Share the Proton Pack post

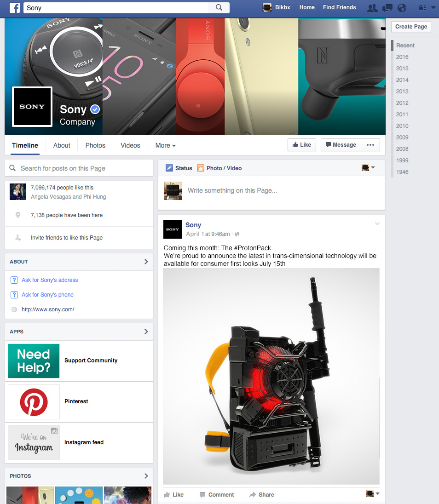(262, 495)
